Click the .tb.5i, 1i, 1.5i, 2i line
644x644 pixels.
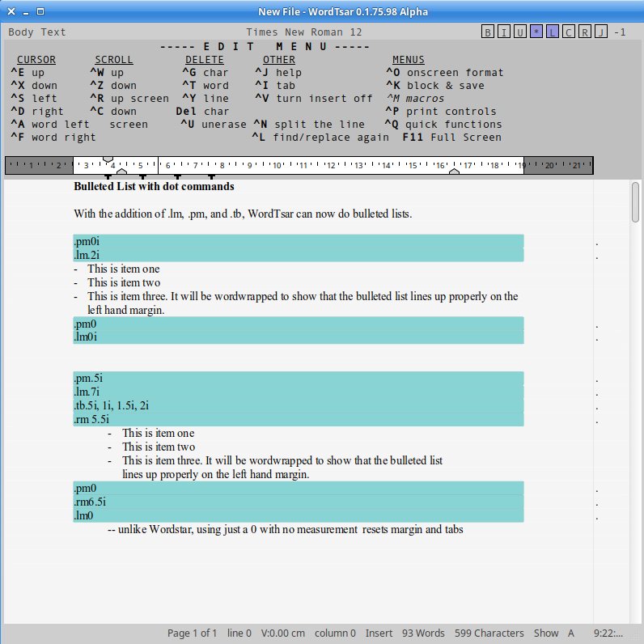coord(299,406)
